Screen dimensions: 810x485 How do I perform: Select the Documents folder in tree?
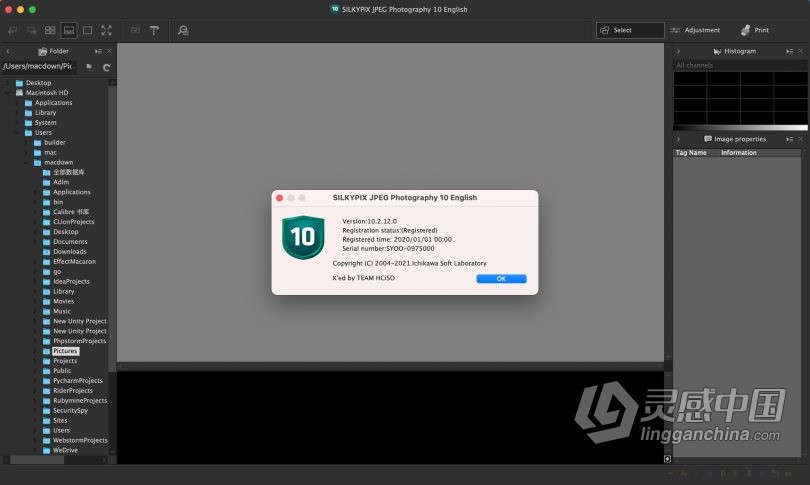pos(70,242)
